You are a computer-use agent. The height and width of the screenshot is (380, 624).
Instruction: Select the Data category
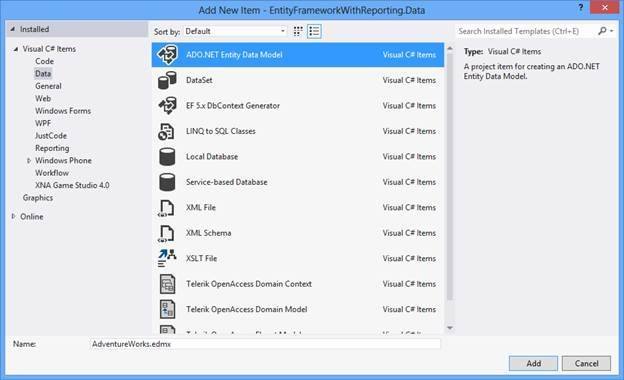pos(43,74)
